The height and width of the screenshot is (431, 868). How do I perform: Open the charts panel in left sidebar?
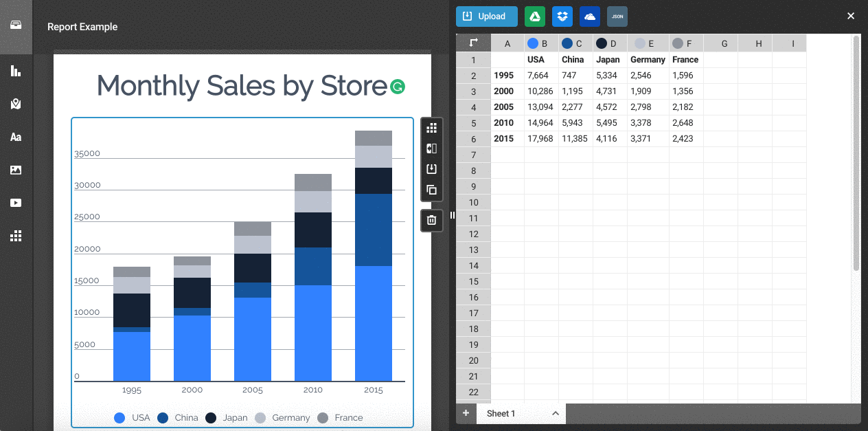16,71
